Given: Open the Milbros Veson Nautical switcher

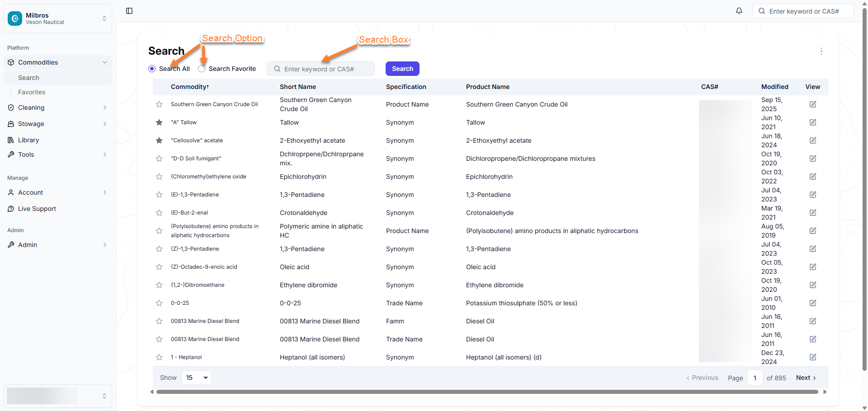Looking at the screenshot, I should pyautogui.click(x=58, y=19).
